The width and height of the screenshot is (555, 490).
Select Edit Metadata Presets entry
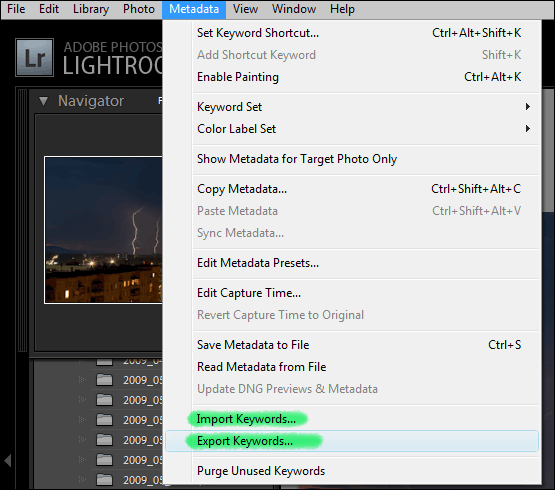pos(352,263)
